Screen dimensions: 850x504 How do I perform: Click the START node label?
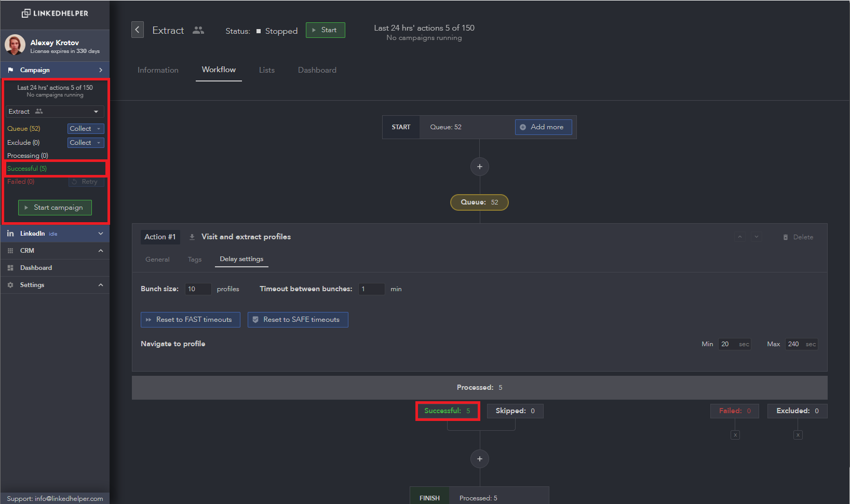pyautogui.click(x=401, y=127)
